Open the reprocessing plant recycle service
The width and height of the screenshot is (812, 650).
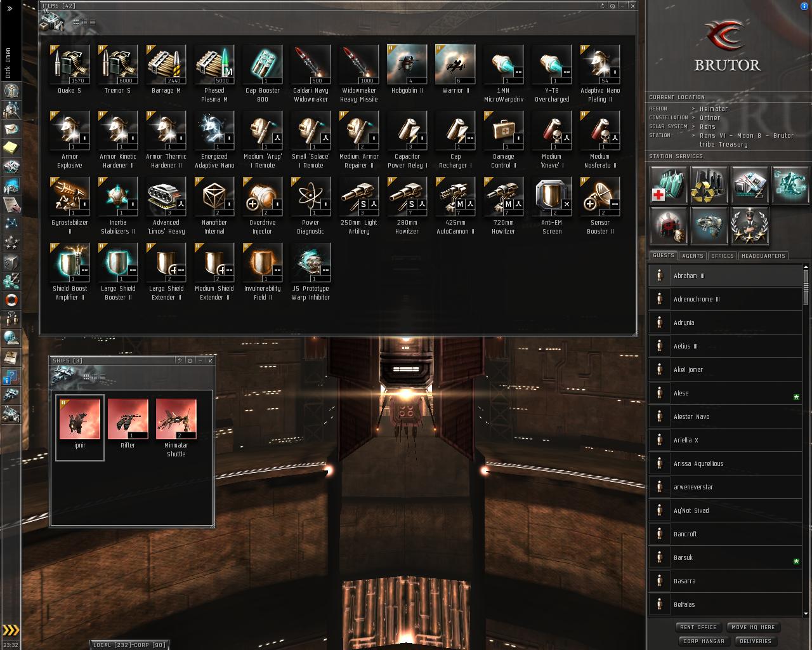point(709,184)
